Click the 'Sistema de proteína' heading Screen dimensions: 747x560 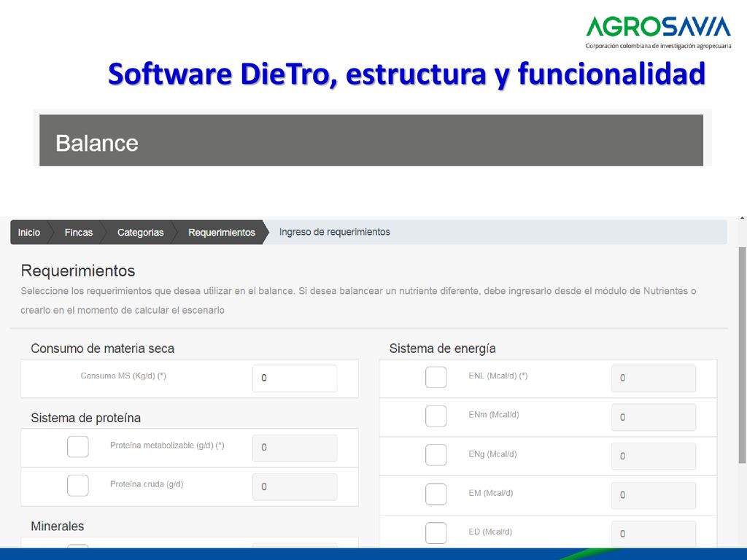[x=86, y=418]
